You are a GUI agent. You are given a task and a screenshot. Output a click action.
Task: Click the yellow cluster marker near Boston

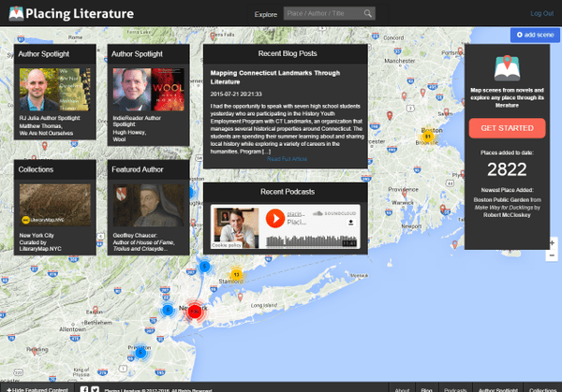[x=428, y=137]
